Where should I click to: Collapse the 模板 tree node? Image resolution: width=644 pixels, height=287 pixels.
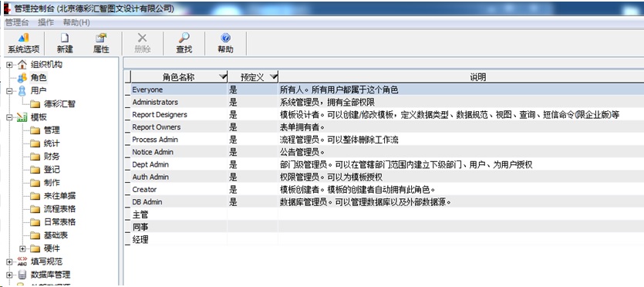[9, 117]
